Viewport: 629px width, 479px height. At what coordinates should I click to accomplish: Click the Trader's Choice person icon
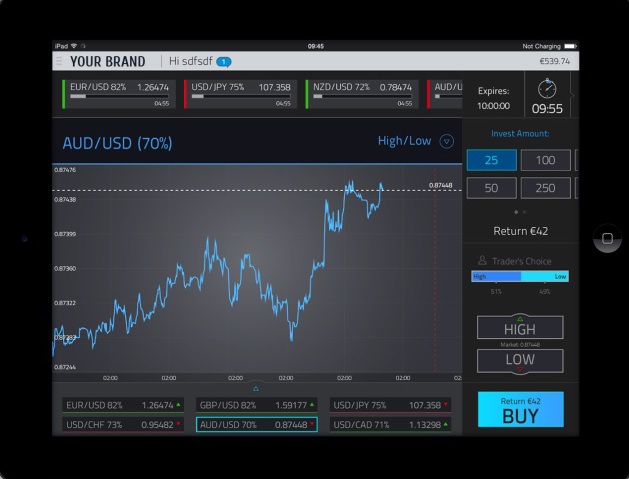(482, 260)
